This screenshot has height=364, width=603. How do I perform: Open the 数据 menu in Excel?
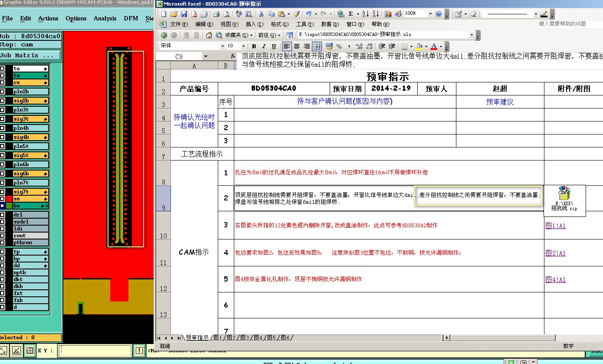coord(330,24)
